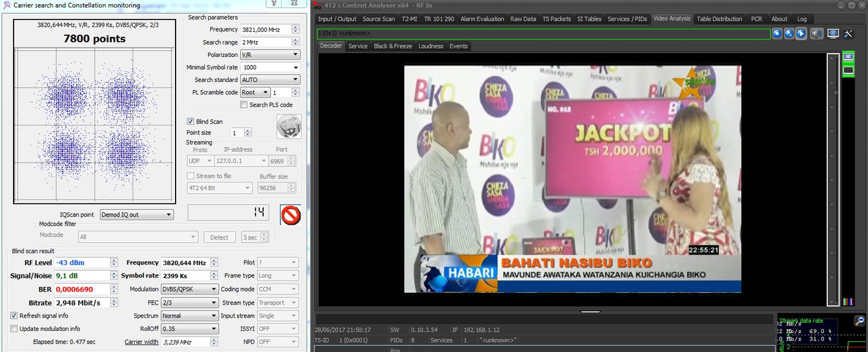Screen dimensions: 868x352
Task: Adjust the Frequency 3821,000 MHz stepper
Action: coord(295,29)
